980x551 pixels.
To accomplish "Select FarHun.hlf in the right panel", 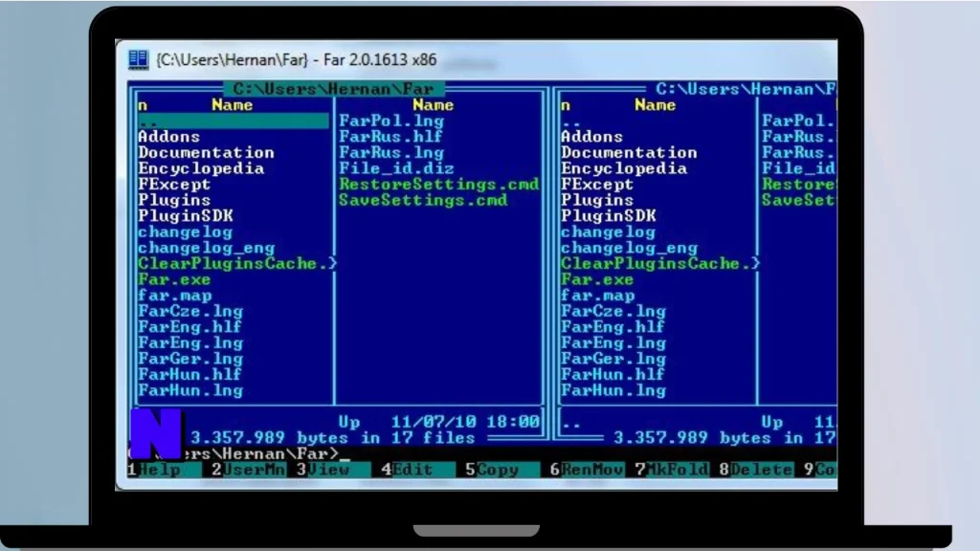I will [612, 374].
